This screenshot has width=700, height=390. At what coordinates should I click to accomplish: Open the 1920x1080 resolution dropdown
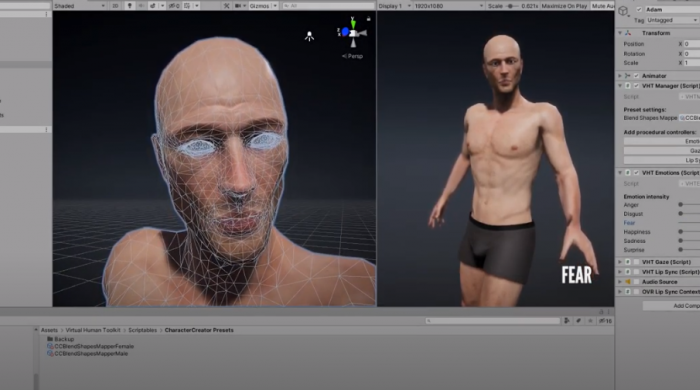pos(449,6)
